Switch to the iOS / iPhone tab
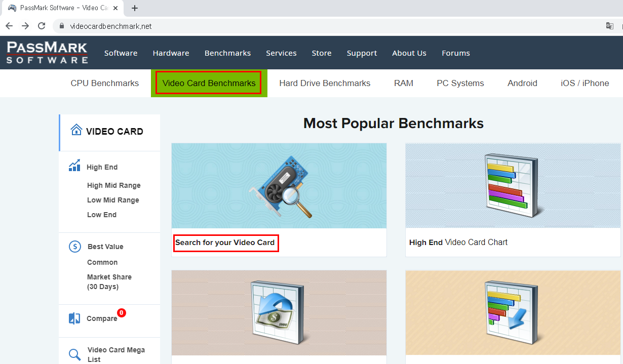 [x=585, y=83]
